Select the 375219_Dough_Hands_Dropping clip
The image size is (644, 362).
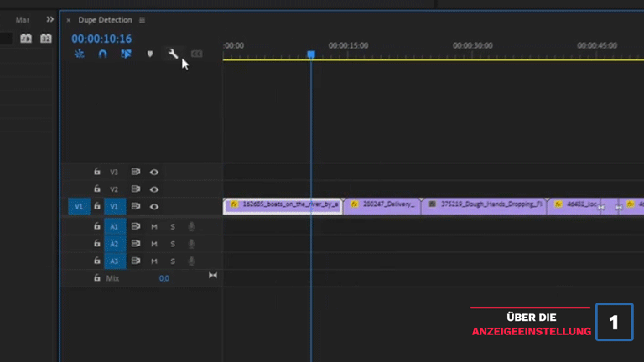pos(485,204)
